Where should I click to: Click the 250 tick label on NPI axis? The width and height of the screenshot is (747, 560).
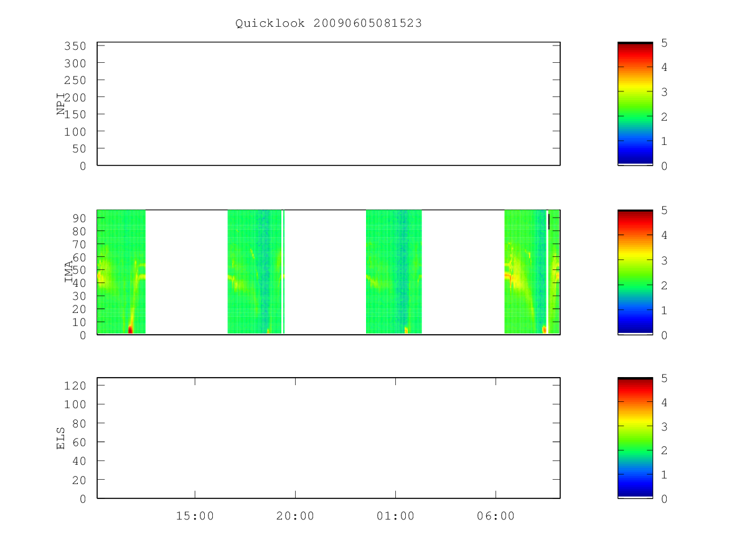pyautogui.click(x=75, y=80)
